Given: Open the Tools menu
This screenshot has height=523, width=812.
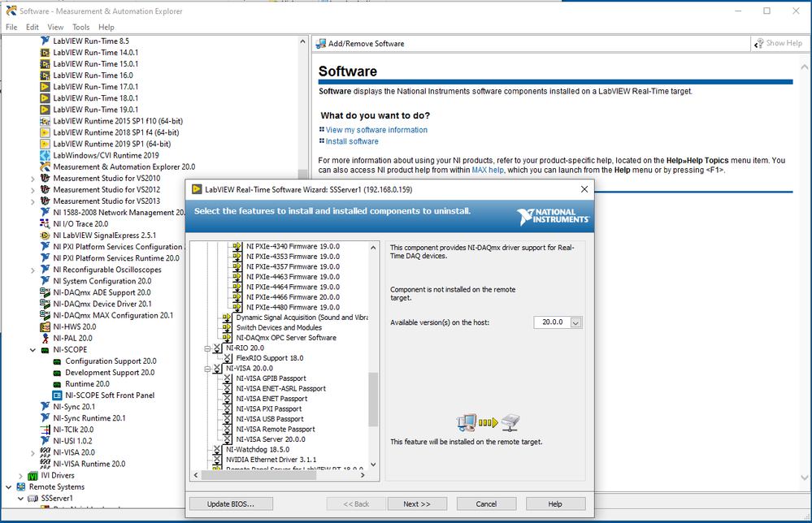Looking at the screenshot, I should (80, 27).
